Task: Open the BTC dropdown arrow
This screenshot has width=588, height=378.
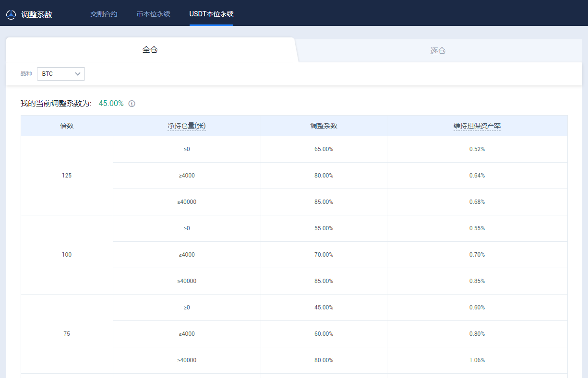Action: coord(78,74)
